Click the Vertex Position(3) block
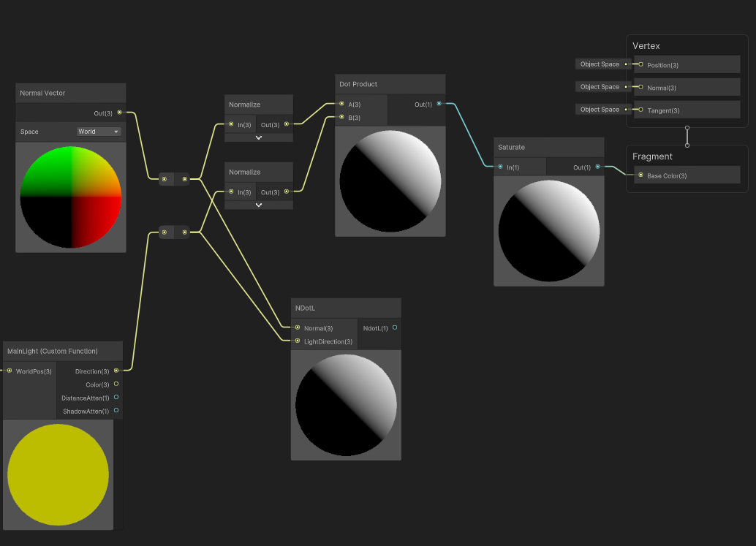Image resolution: width=756 pixels, height=546 pixels. click(x=687, y=65)
